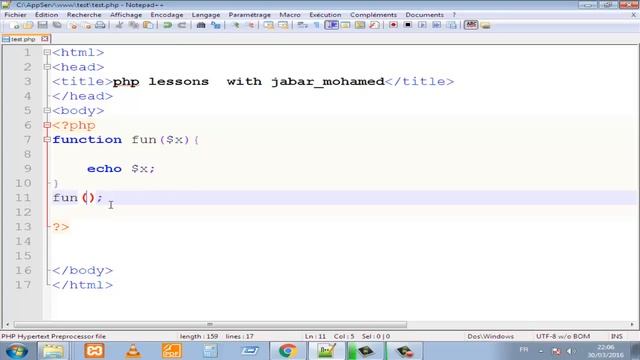Save recorded macro toolbar icon

[451, 25]
